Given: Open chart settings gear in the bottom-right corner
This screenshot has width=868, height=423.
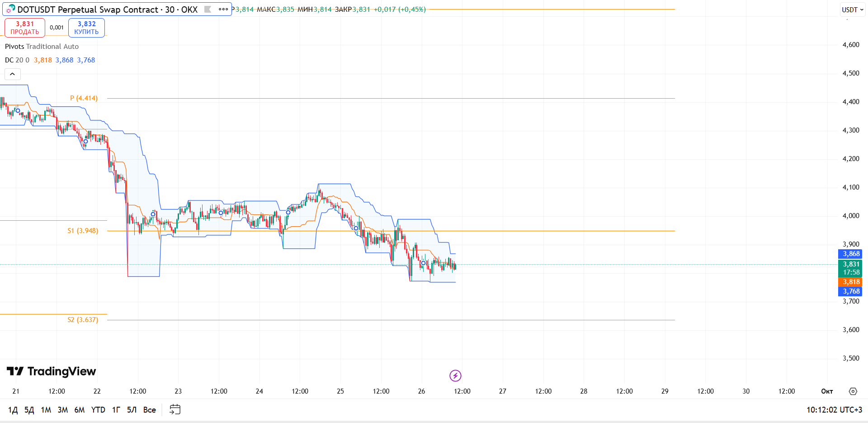Looking at the screenshot, I should coord(853,391).
